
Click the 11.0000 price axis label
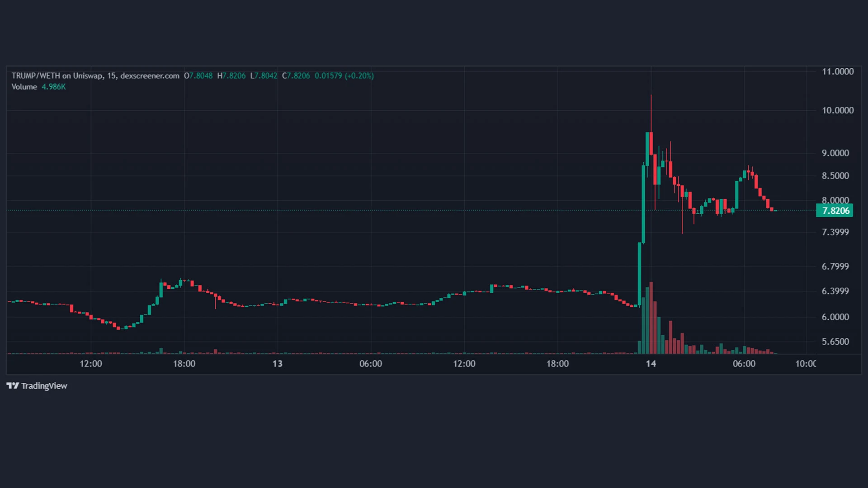click(x=837, y=71)
